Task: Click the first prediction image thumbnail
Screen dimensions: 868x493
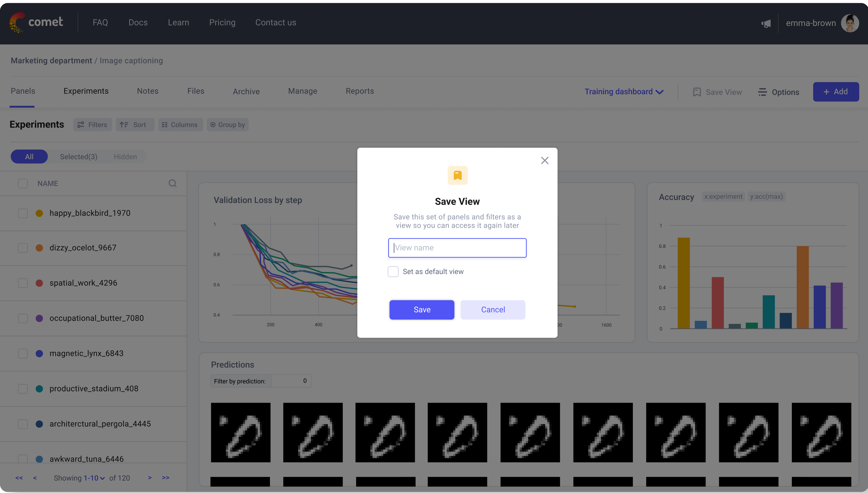Action: (240, 433)
